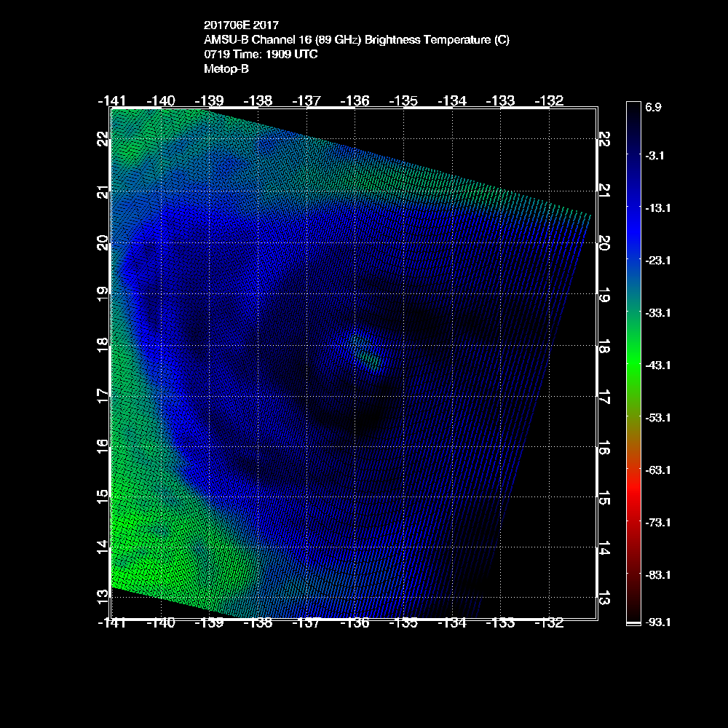Click the '19' latitude label on left axis
Viewport: 728px width, 728px height.
[x=103, y=294]
